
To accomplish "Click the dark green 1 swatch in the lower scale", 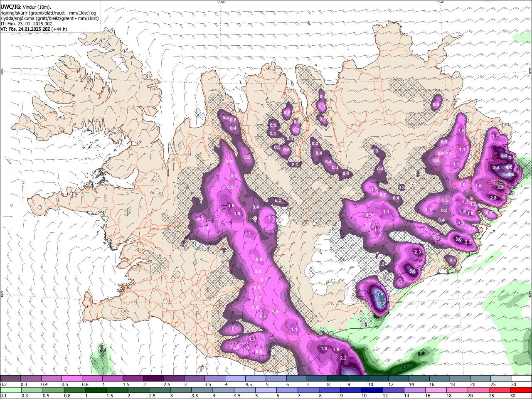I will [96, 390].
